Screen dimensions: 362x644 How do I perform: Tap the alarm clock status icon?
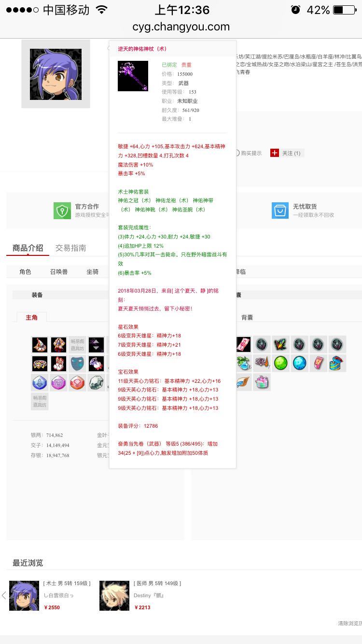tap(295, 10)
